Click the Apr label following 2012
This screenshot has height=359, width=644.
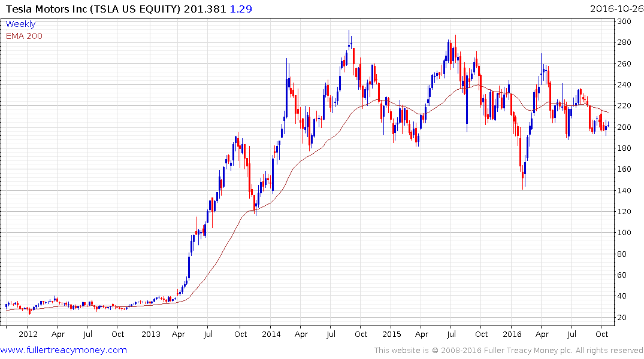point(58,334)
